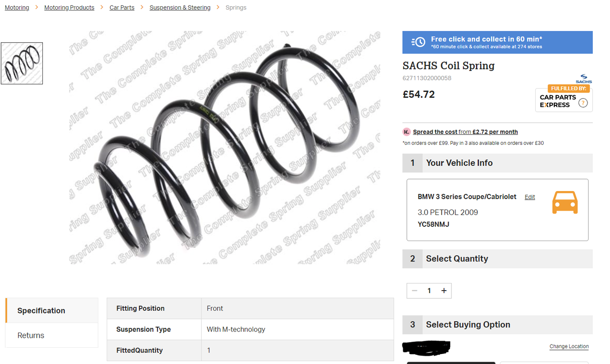
Task: Click the quantity value field
Action: click(429, 291)
